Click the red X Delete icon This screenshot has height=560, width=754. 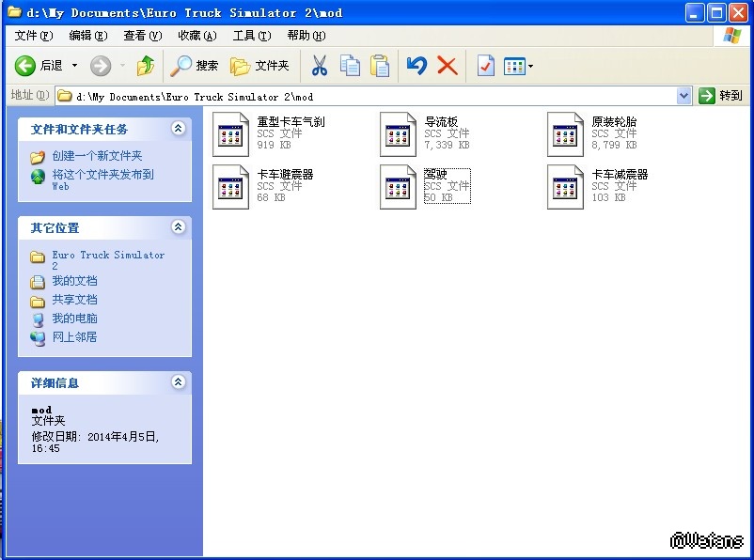[448, 66]
